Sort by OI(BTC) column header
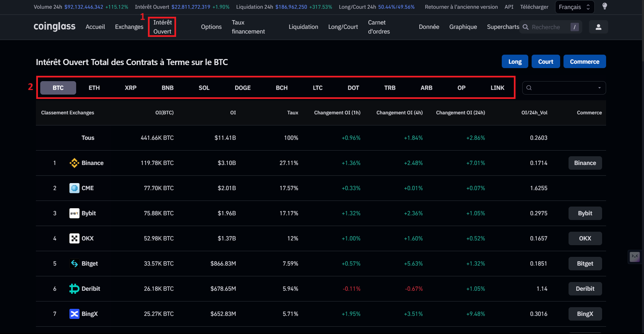The width and height of the screenshot is (644, 334). pyautogui.click(x=164, y=113)
